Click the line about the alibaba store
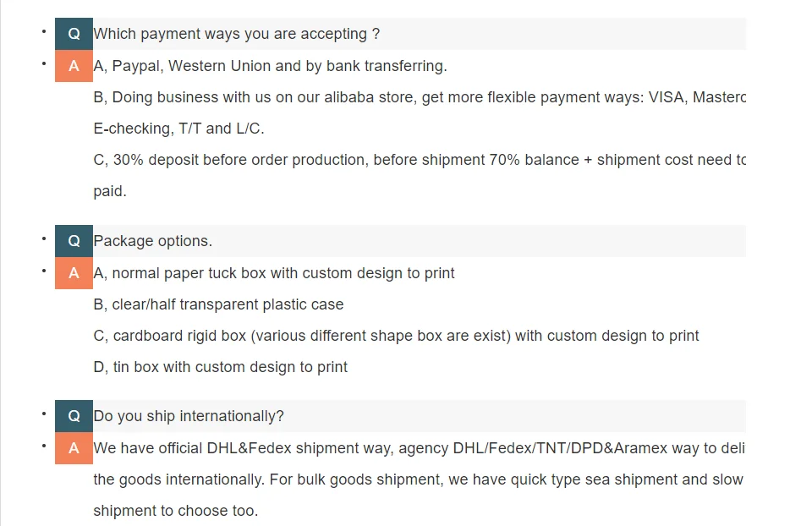The height and width of the screenshot is (526, 812). pos(419,97)
